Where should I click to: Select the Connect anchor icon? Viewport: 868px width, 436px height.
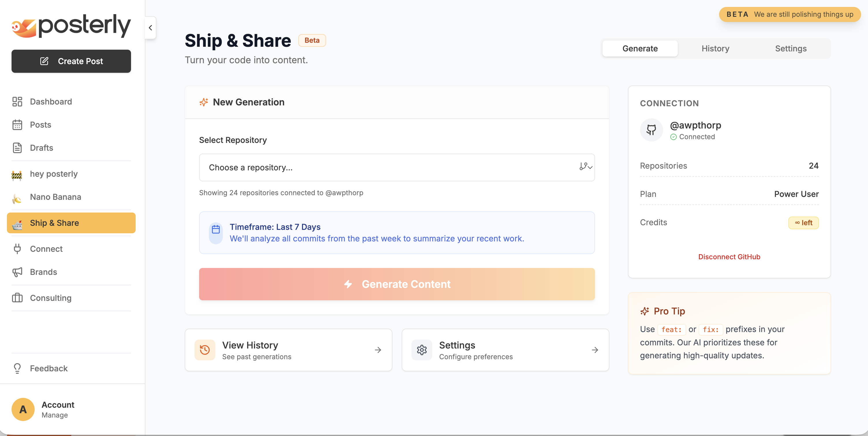tap(18, 249)
